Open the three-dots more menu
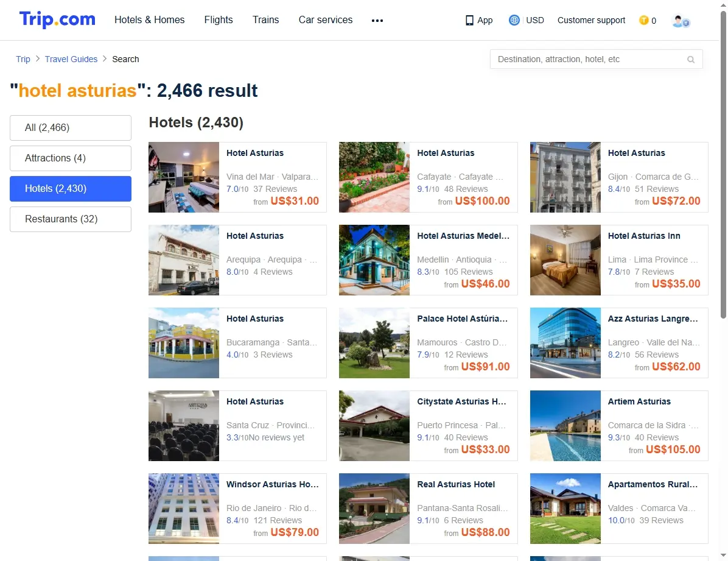The image size is (728, 561). point(377,21)
